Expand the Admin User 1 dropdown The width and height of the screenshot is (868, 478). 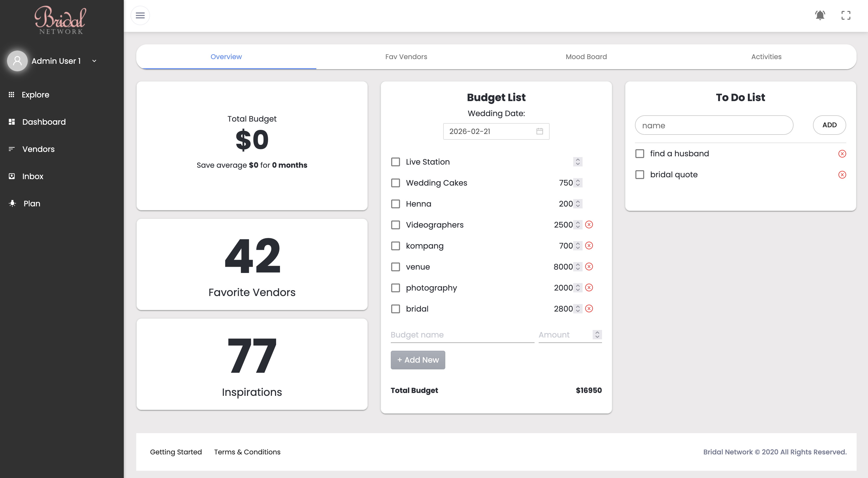(x=94, y=61)
